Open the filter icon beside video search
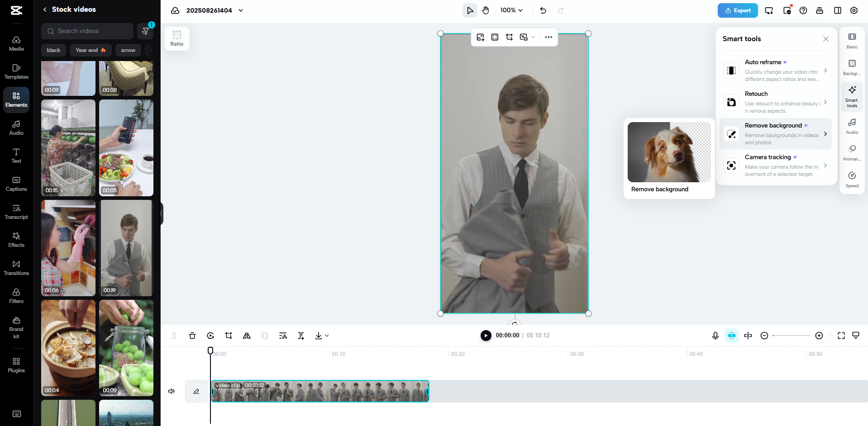The image size is (868, 426). coord(146,31)
